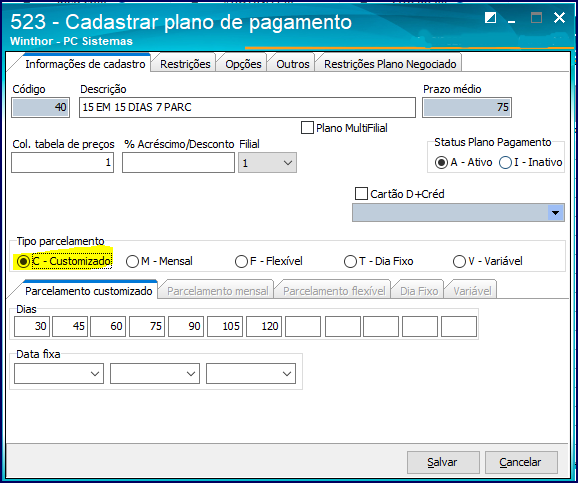Open Restrições Plano Negociado tab
This screenshot has width=578, height=483.
click(390, 64)
